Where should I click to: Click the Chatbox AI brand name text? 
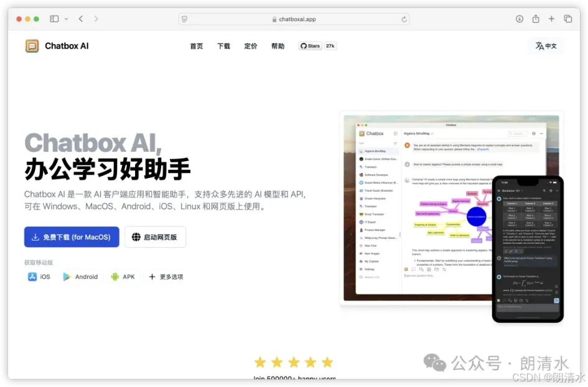[67, 46]
